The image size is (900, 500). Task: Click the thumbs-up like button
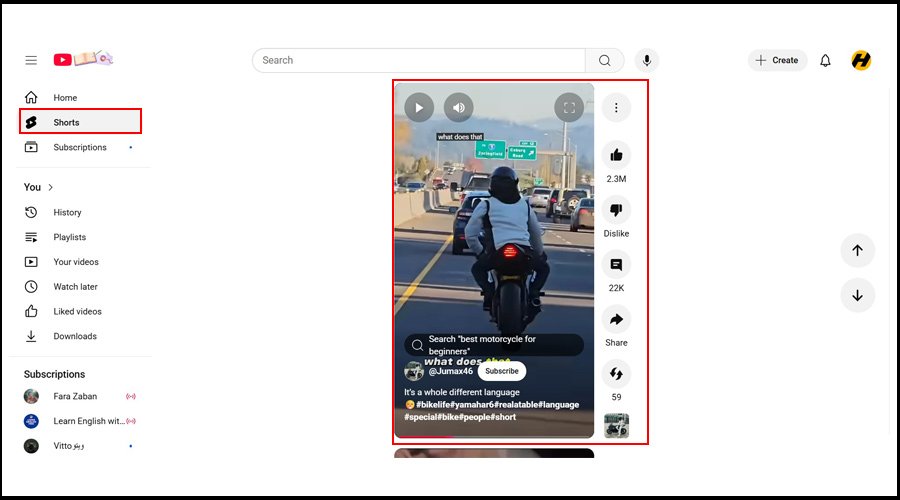pyautogui.click(x=616, y=155)
